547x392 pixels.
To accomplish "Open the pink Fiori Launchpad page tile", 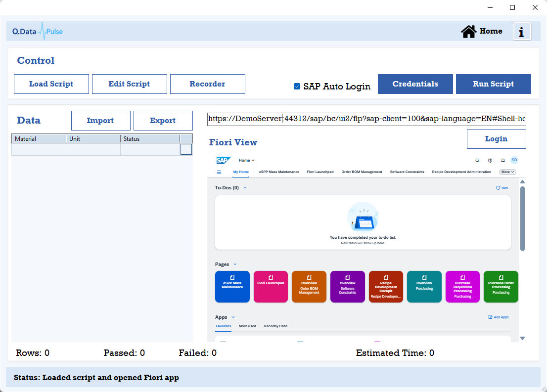I will (271, 287).
